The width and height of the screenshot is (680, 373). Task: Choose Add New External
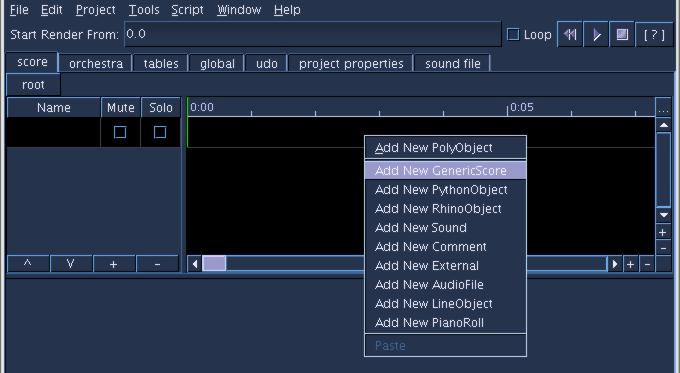(445, 266)
